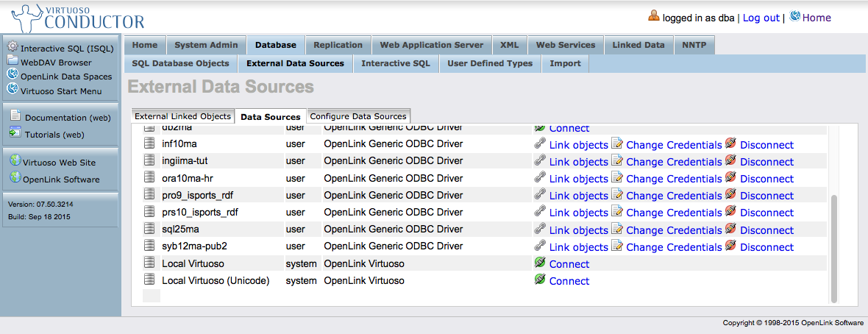The image size is (868, 334).
Task: Click the Disconnect icon for sql25ma
Action: click(730, 229)
